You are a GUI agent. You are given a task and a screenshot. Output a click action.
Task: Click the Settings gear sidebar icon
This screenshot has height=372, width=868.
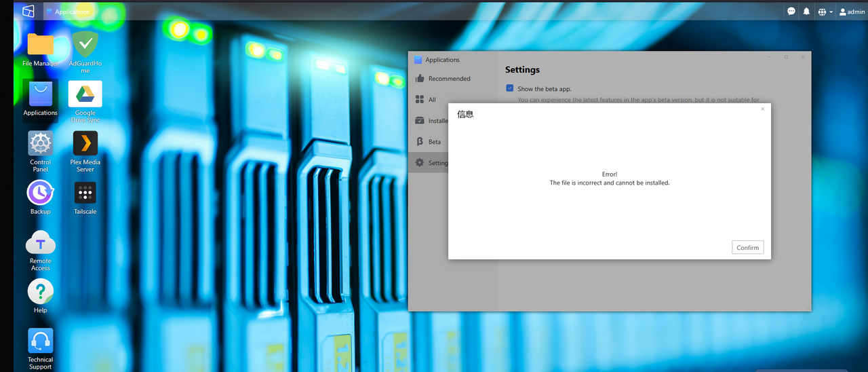(419, 163)
